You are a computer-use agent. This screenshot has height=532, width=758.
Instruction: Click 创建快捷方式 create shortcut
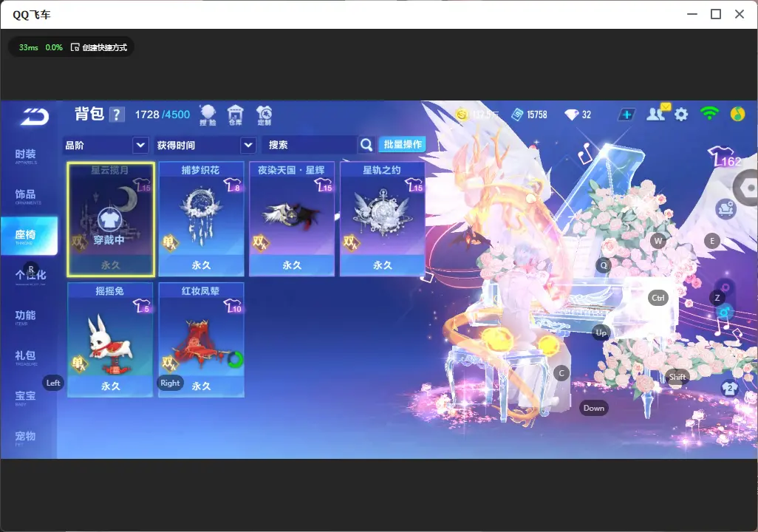99,47
